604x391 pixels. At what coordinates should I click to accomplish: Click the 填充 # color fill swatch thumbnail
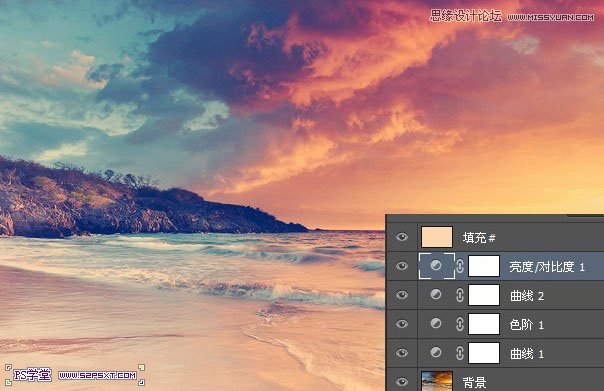point(437,237)
